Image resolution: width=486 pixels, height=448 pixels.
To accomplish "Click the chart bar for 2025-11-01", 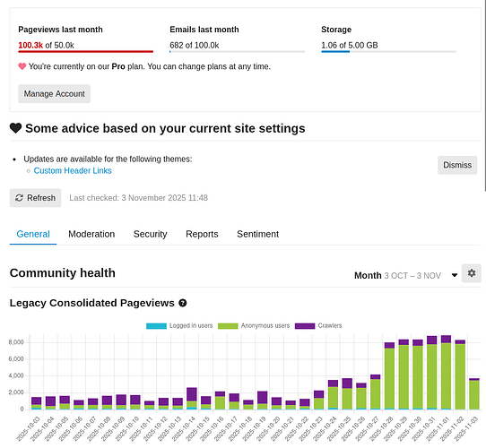I will click(446, 372).
